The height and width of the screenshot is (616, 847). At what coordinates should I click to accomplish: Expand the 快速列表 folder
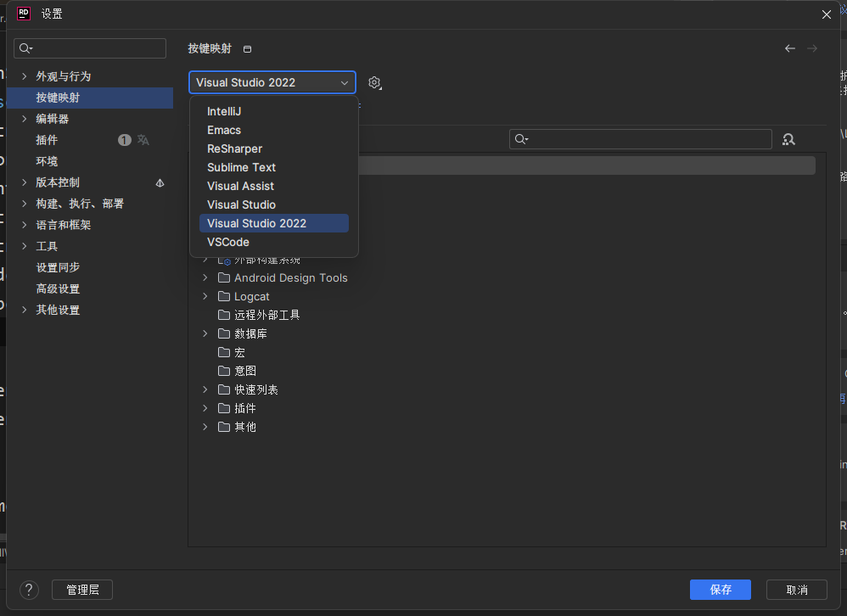tap(204, 389)
